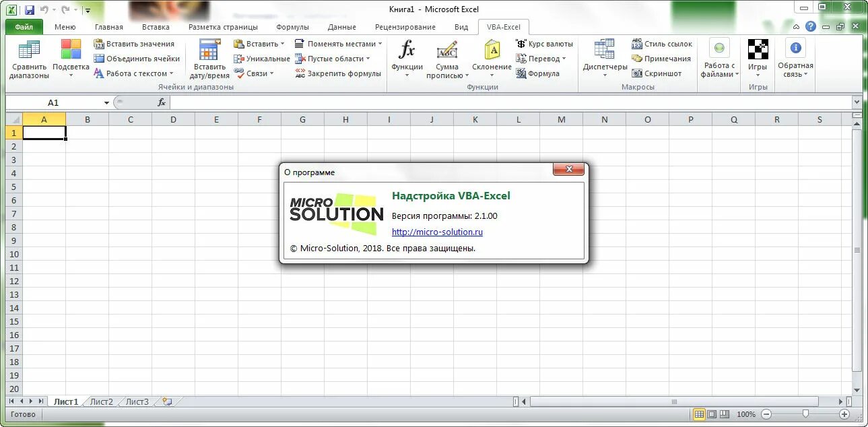Screen dimensions: 868x427
Task: Click the Select All corner button
Action: click(x=13, y=119)
